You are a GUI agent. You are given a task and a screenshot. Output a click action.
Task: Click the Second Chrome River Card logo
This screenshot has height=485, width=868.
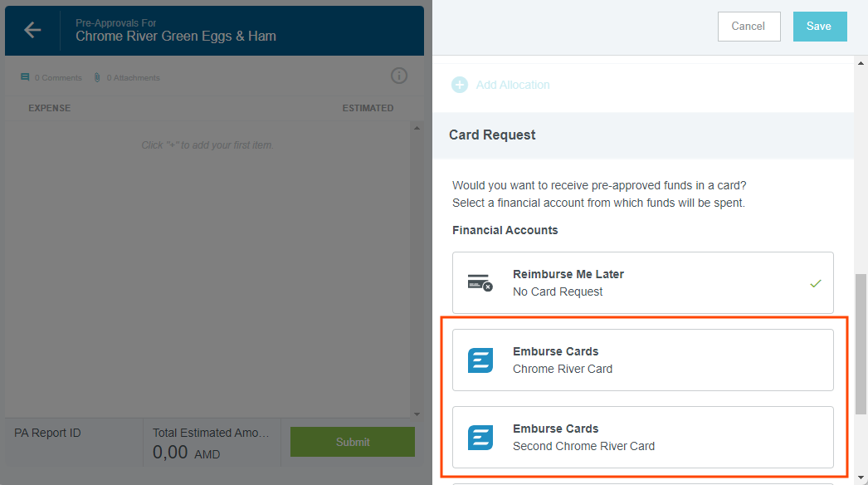pos(480,437)
